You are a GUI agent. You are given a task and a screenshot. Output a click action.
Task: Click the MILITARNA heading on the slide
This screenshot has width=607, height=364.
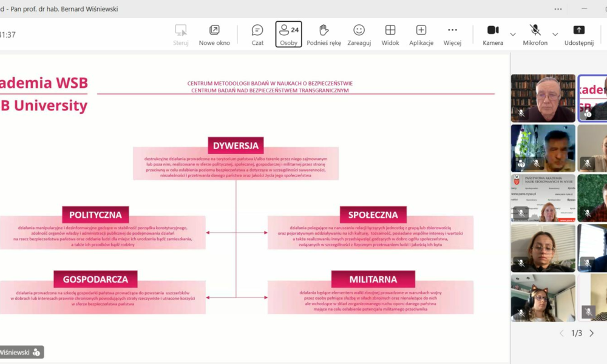point(373,279)
